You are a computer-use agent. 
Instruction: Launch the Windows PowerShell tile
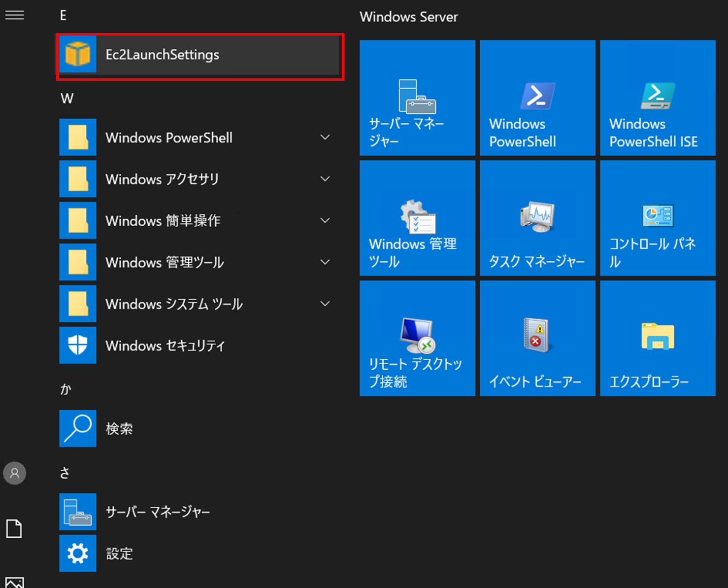[537, 98]
